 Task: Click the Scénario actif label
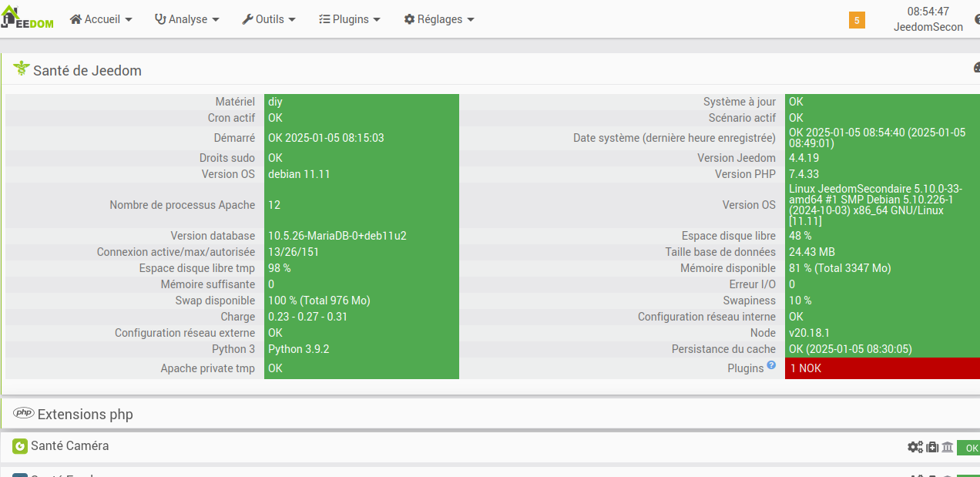pos(742,118)
